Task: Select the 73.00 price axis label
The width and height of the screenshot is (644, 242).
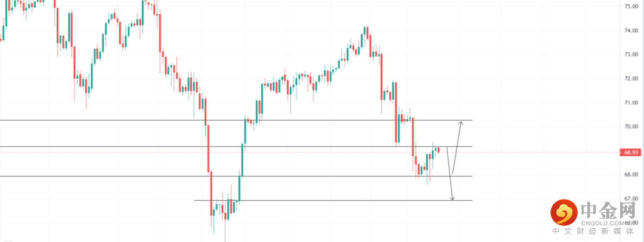Action: point(631,54)
